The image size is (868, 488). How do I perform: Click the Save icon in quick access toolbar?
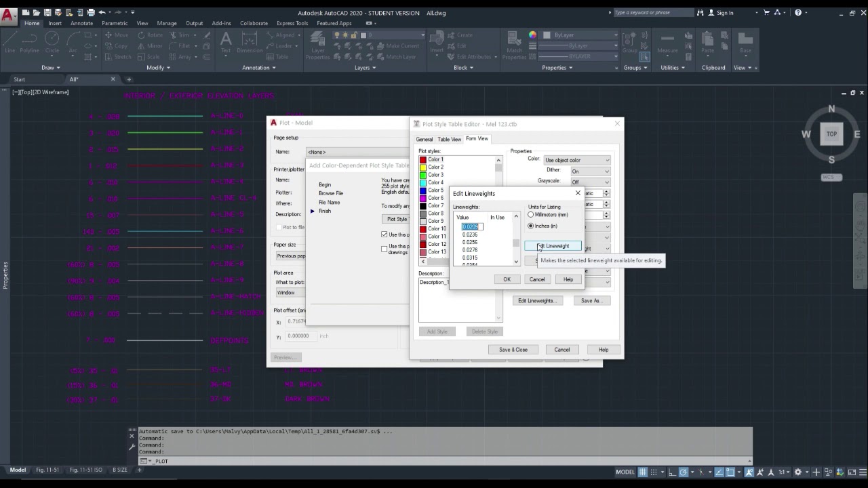pyautogui.click(x=48, y=12)
